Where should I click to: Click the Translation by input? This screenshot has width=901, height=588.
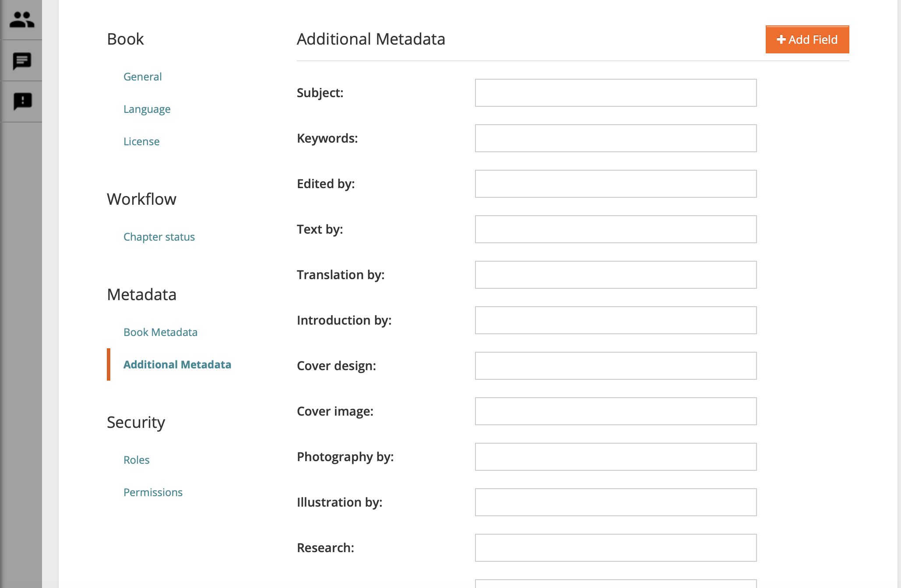point(616,275)
